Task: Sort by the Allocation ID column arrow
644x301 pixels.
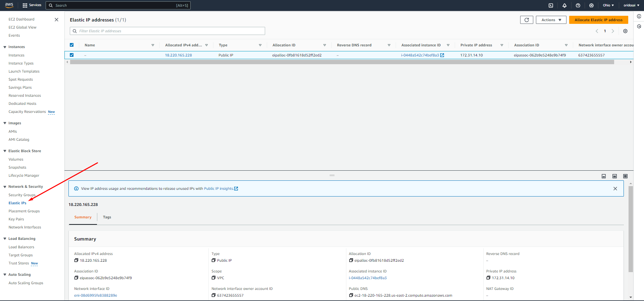Action: tap(325, 45)
